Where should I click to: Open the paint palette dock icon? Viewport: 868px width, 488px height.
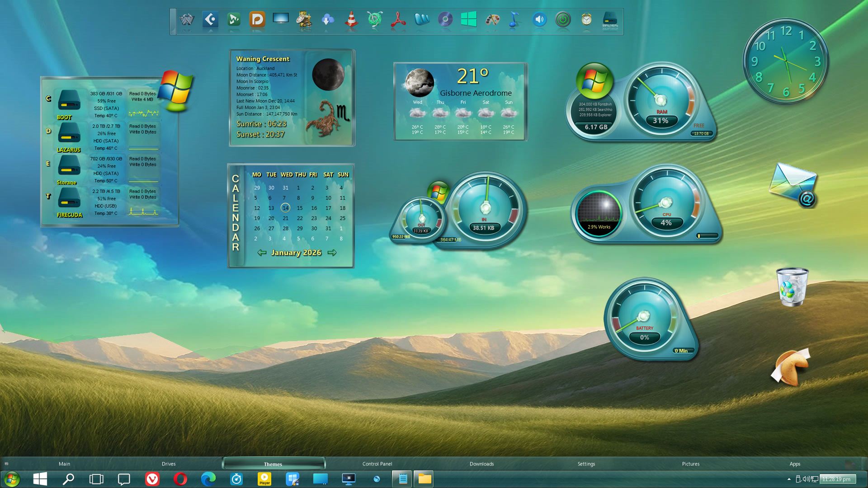492,20
